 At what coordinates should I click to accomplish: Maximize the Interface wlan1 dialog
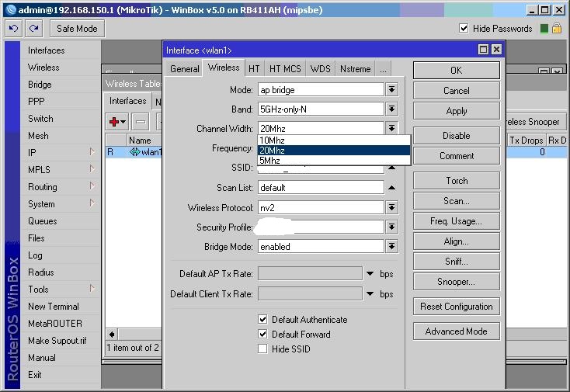pyautogui.click(x=483, y=50)
